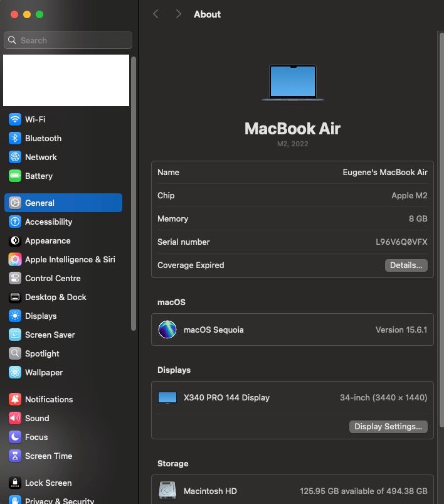Click the Apple M2 chip value

[x=410, y=195]
